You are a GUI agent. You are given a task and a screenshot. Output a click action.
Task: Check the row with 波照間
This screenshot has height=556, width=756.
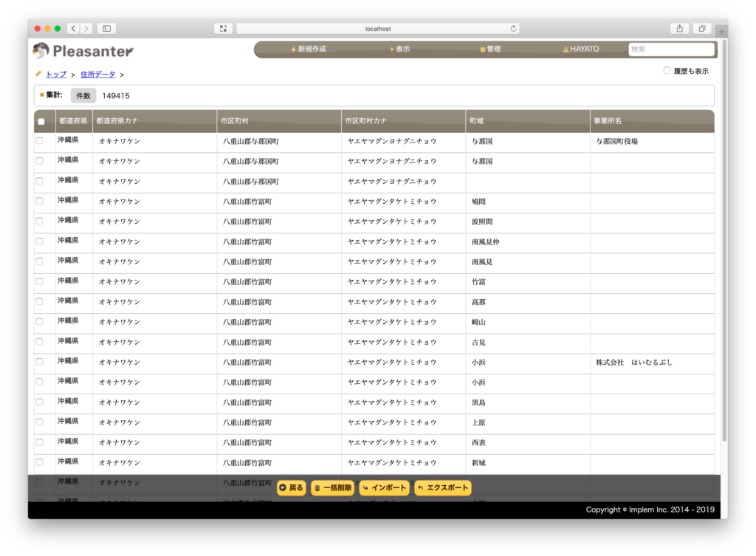[x=40, y=222]
